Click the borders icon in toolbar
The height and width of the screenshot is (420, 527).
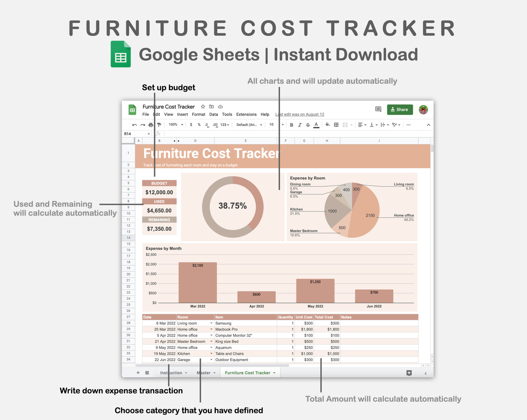coord(336,125)
